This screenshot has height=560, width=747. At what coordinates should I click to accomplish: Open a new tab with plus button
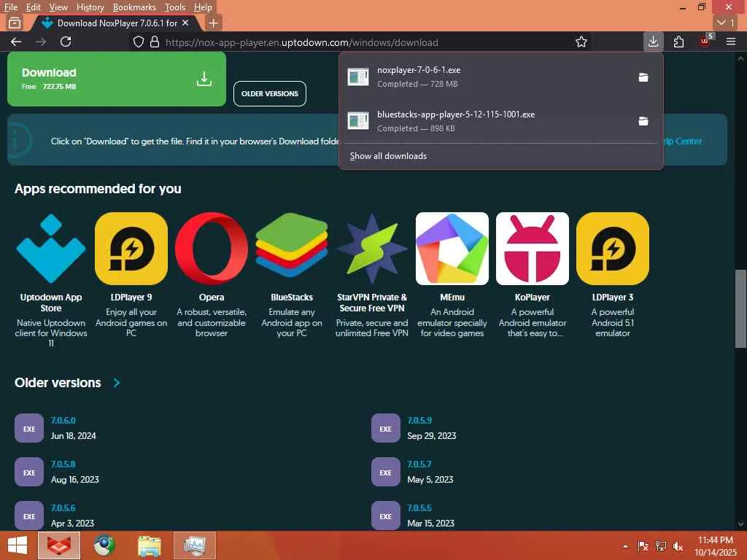click(214, 23)
